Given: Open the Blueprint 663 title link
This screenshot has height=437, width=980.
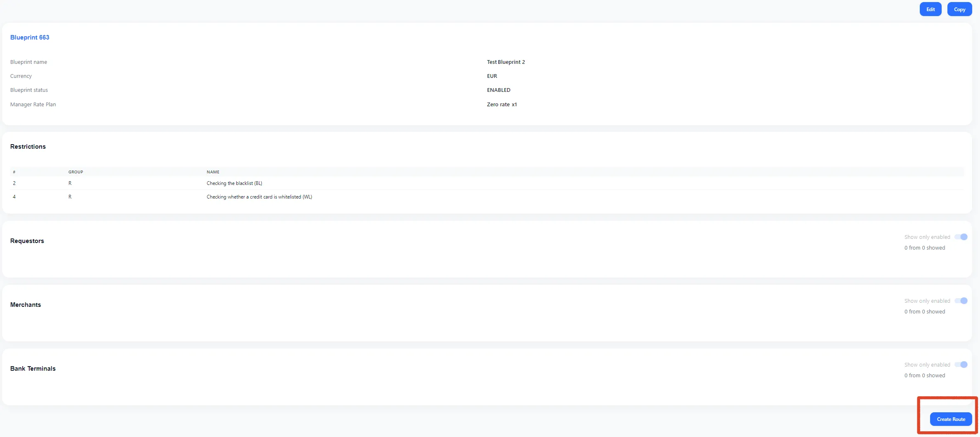Looking at the screenshot, I should (30, 37).
